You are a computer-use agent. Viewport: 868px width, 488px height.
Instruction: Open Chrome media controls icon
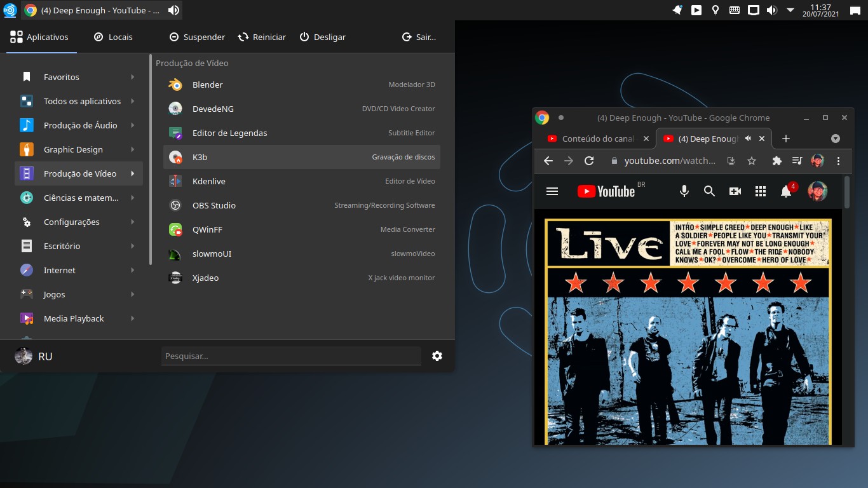coord(797,161)
